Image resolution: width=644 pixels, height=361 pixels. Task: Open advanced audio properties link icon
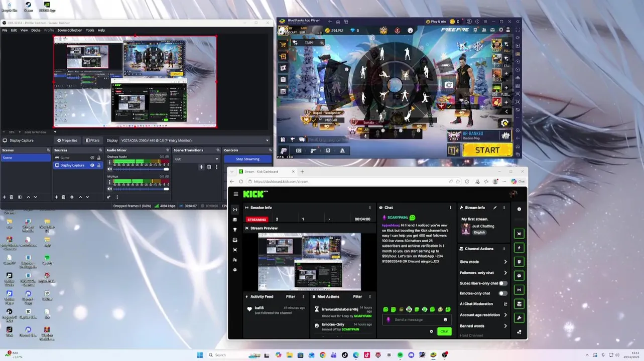[108, 197]
